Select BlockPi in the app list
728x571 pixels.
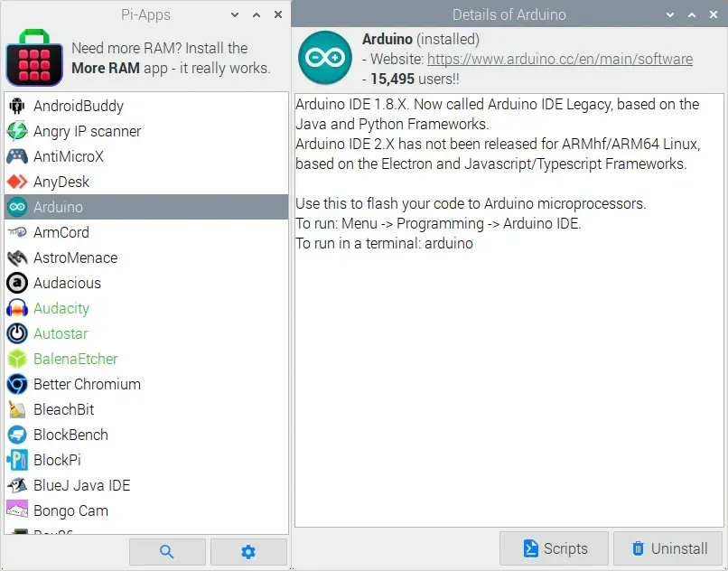(146, 460)
